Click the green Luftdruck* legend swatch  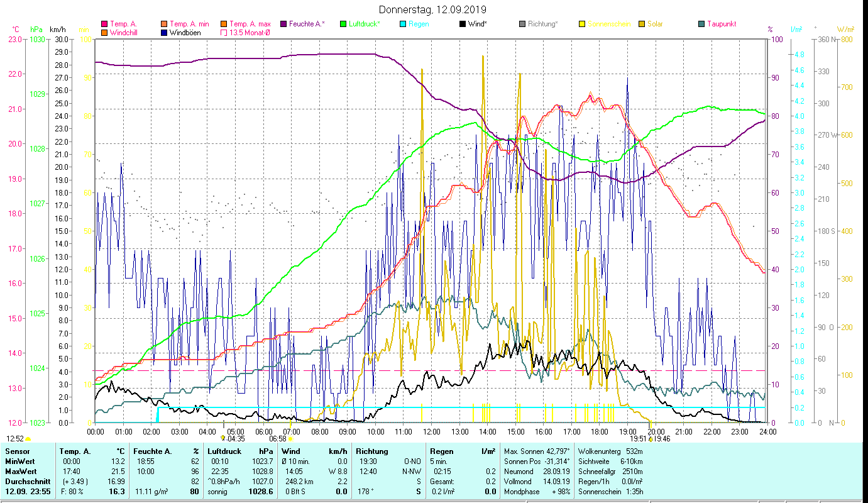343,24
